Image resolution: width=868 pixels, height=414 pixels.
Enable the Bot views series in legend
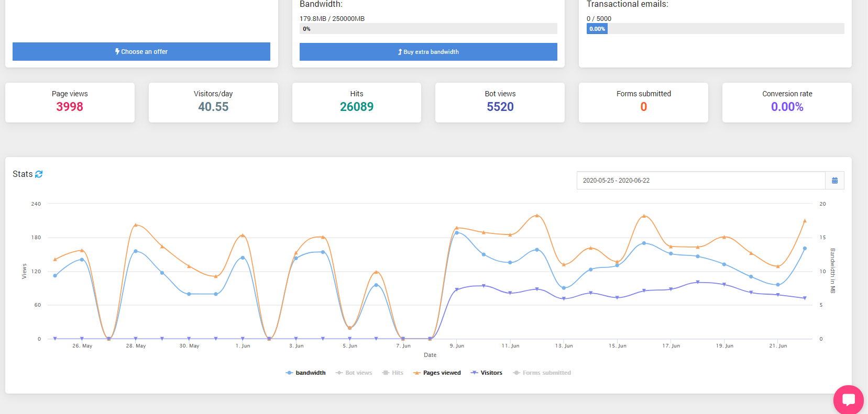click(354, 373)
